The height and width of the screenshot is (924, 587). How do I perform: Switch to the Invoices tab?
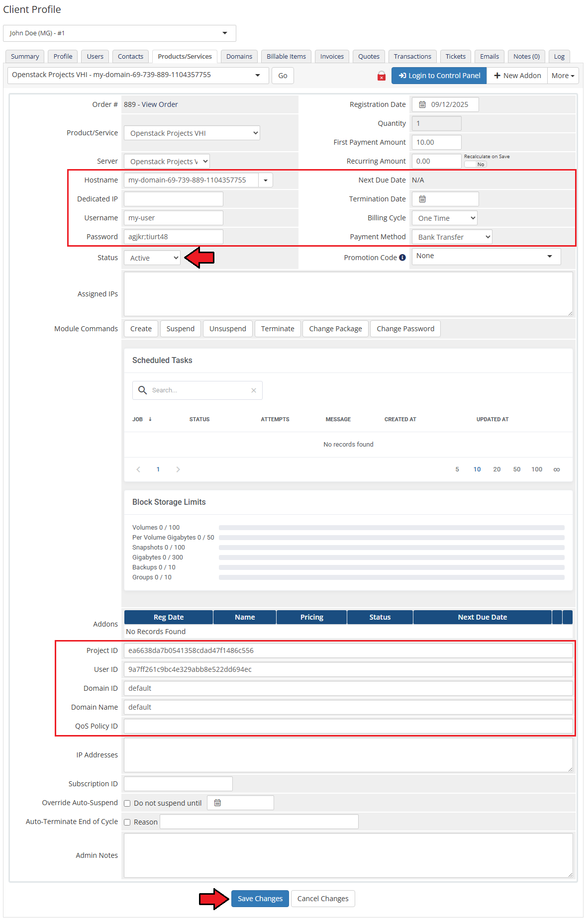coord(332,57)
